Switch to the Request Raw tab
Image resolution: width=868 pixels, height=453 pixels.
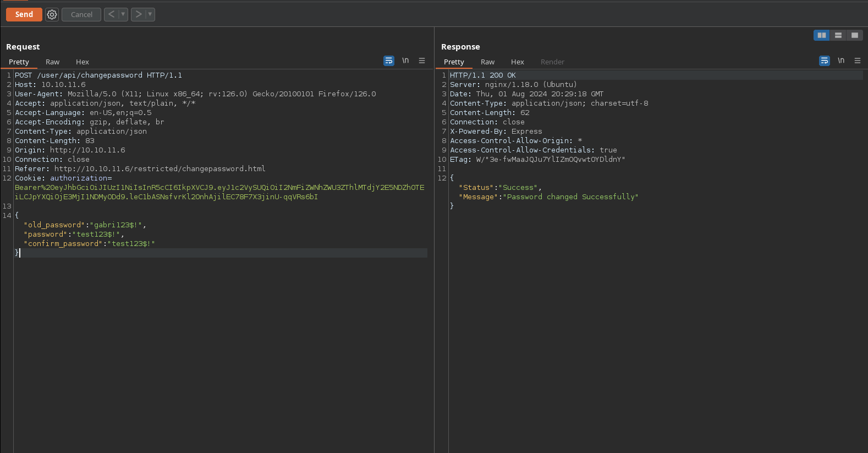[53, 62]
